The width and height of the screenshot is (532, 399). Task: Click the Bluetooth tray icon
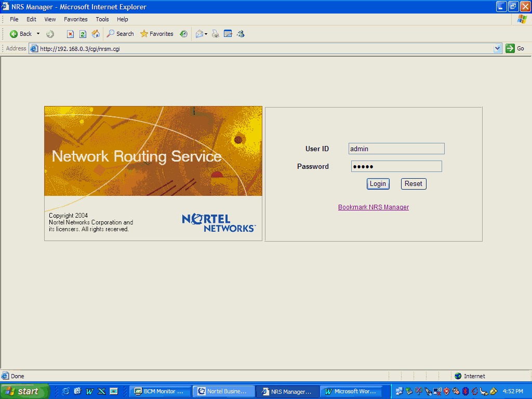click(465, 391)
